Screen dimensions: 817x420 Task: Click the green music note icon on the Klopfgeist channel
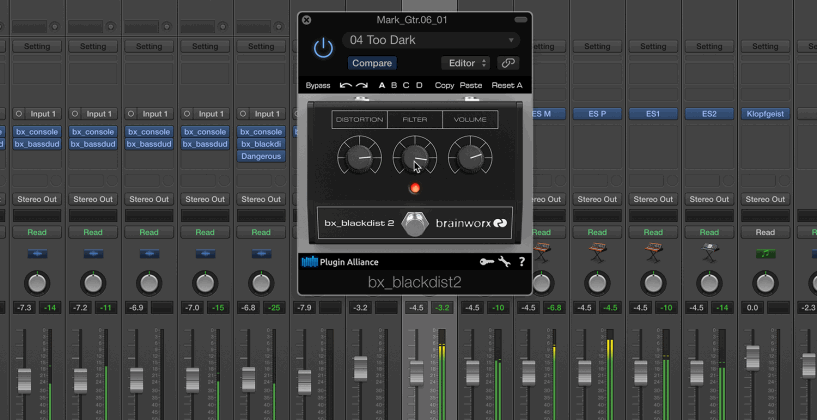tap(765, 254)
